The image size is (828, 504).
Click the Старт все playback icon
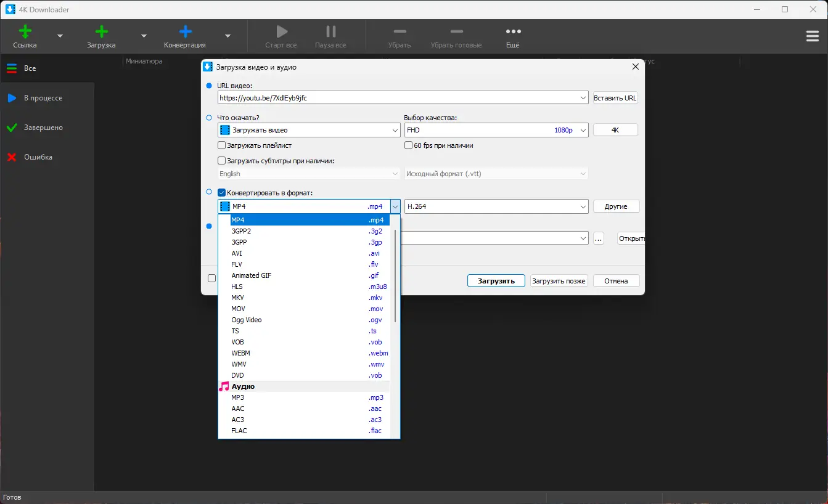pyautogui.click(x=281, y=30)
